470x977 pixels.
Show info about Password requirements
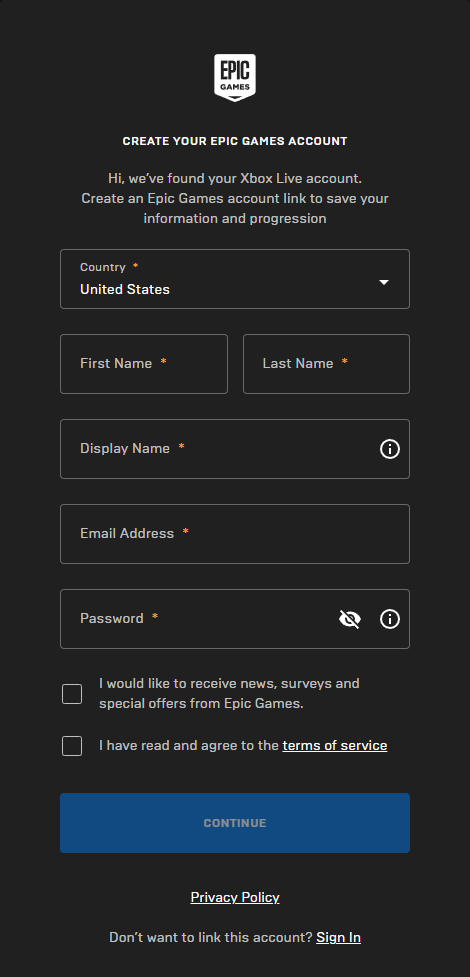coord(390,619)
